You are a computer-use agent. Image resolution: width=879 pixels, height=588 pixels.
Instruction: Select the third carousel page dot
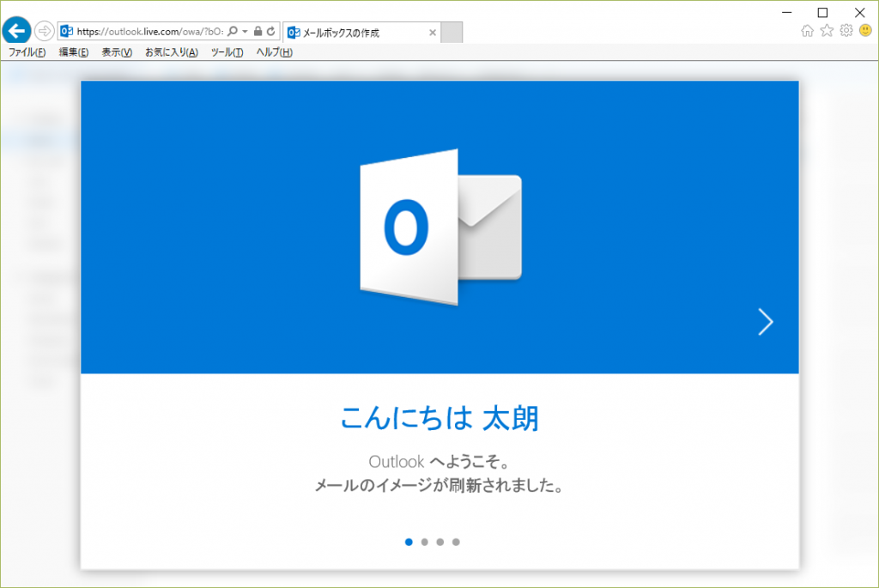pos(440,542)
